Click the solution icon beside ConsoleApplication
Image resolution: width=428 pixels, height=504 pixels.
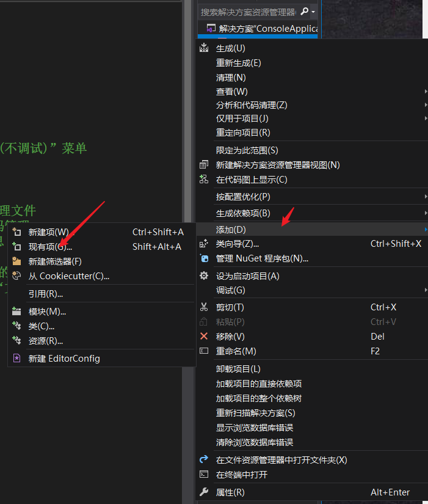[x=211, y=28]
